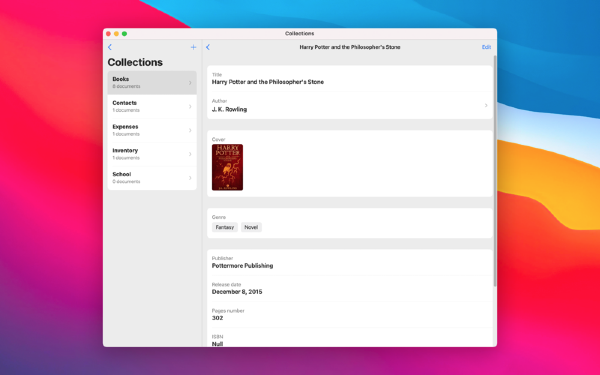
Task: Open the Inventory collection
Action: [152, 154]
